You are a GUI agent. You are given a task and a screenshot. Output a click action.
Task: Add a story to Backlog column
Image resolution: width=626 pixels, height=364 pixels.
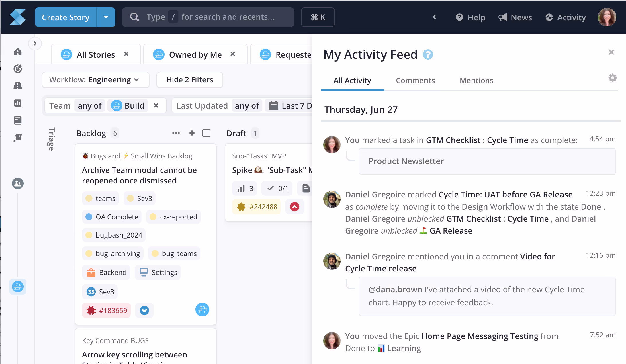coord(192,133)
